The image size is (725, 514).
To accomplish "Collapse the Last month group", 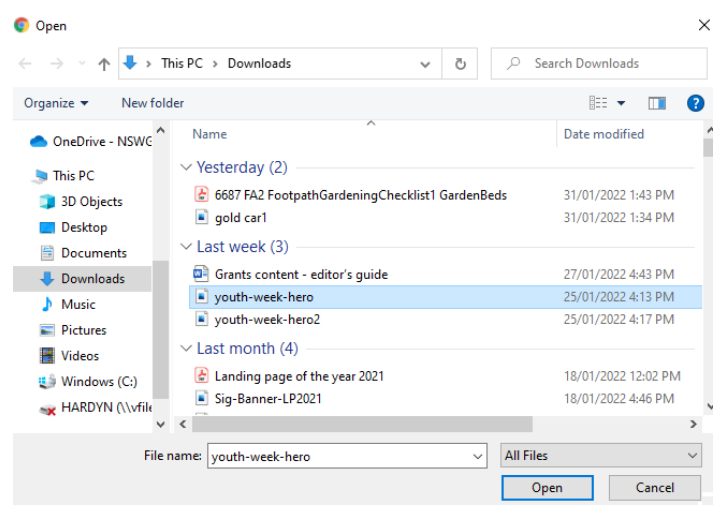I will coord(186,348).
